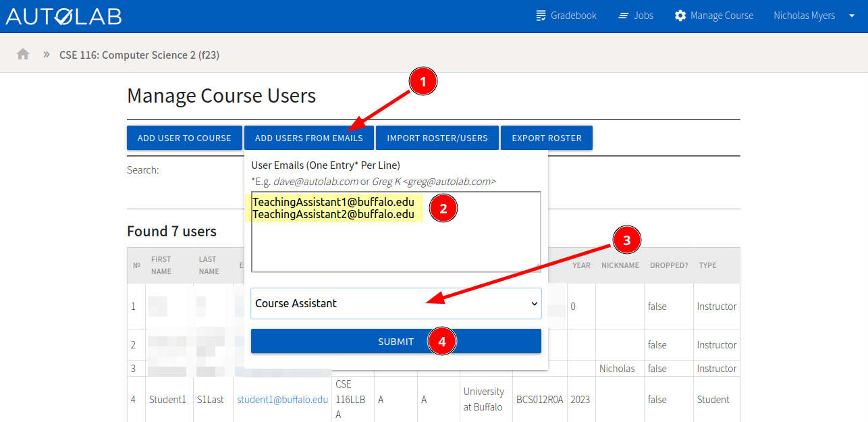Open the Course Assistant role dropdown
The image size is (868, 422).
(x=396, y=303)
